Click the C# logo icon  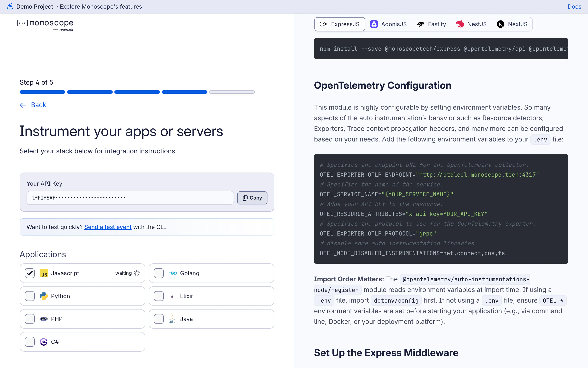click(44, 342)
